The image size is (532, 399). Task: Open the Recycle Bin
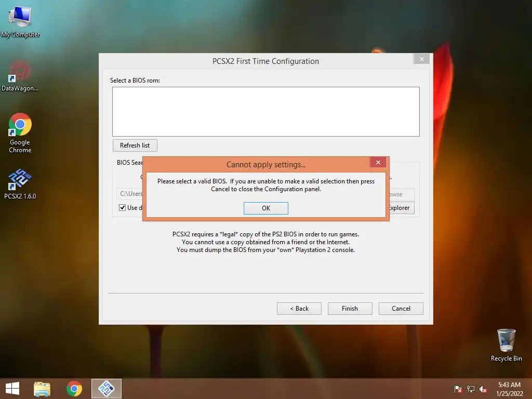click(x=506, y=345)
